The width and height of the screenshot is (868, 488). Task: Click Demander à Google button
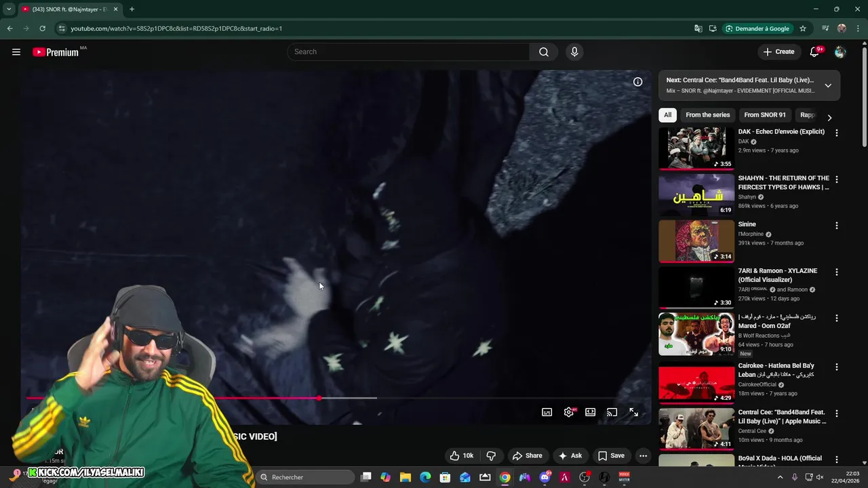757,28
